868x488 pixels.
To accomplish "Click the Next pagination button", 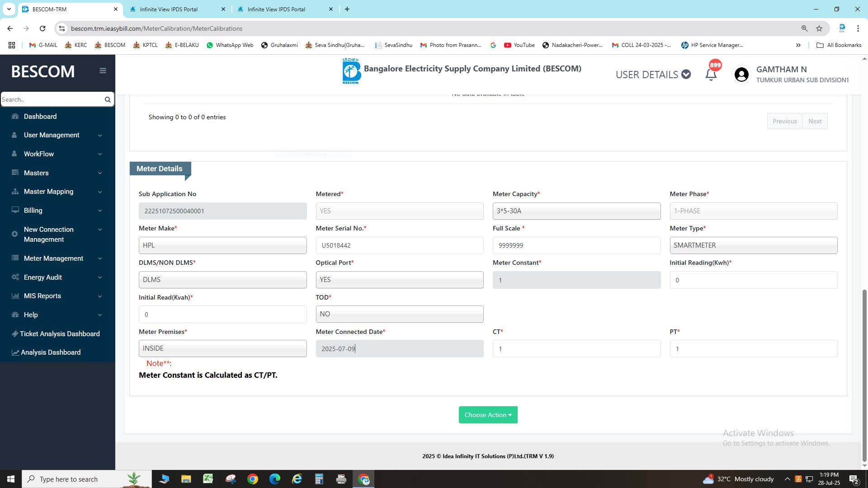I will [x=815, y=121].
